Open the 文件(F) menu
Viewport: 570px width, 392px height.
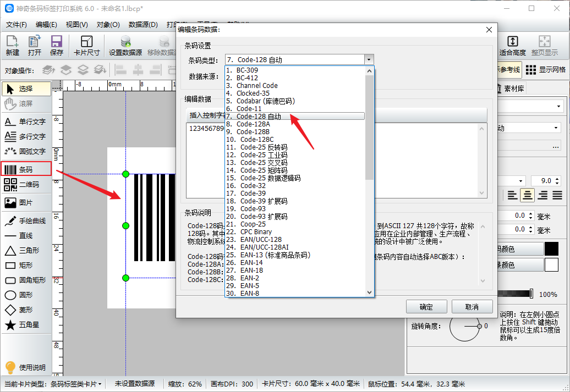(x=17, y=25)
